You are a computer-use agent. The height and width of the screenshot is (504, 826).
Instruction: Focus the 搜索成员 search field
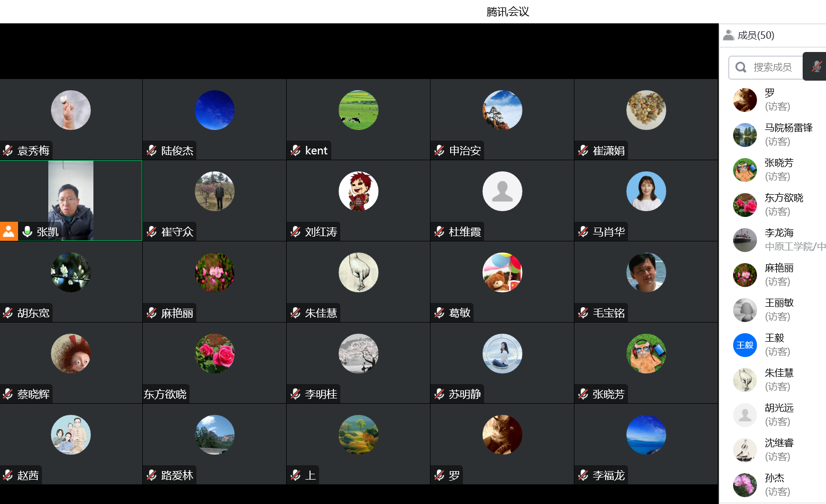pos(766,67)
